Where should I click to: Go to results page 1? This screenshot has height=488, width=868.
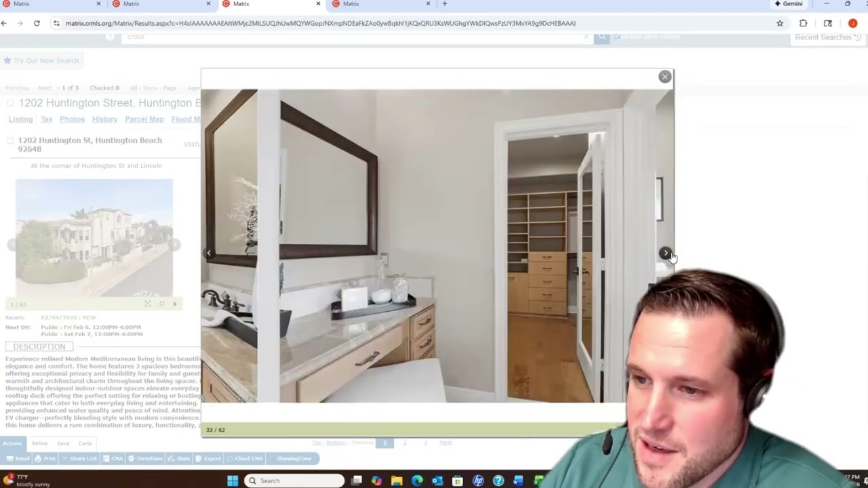[384, 443]
